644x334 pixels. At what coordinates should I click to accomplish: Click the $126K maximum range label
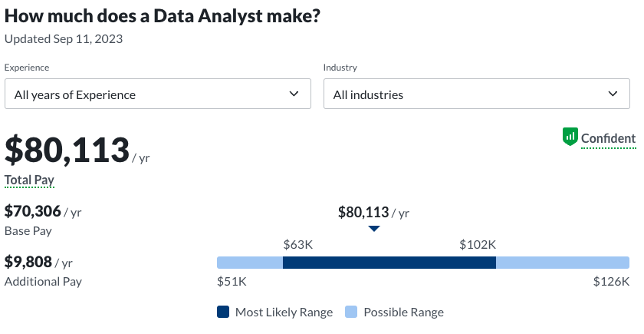[x=611, y=281]
